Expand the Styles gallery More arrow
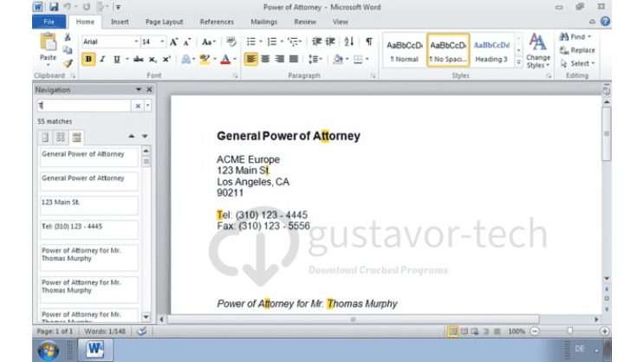This screenshot has width=644, height=362. point(518,62)
